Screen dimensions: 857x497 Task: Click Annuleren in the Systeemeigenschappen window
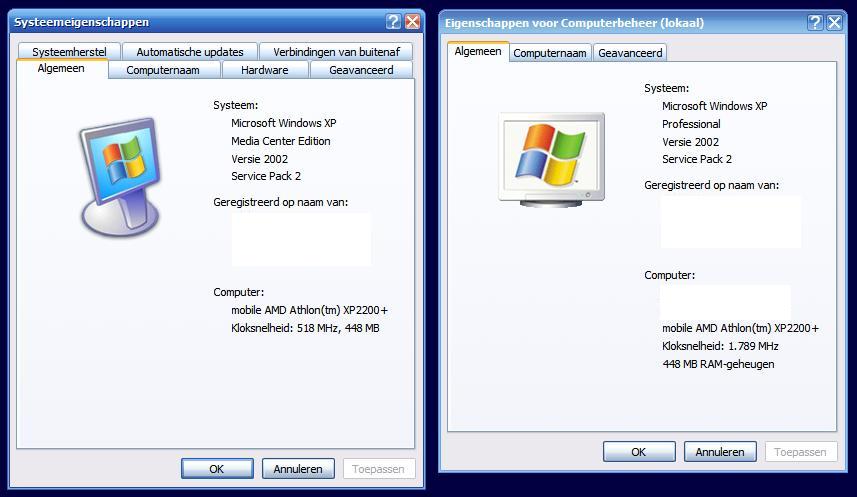(x=298, y=469)
